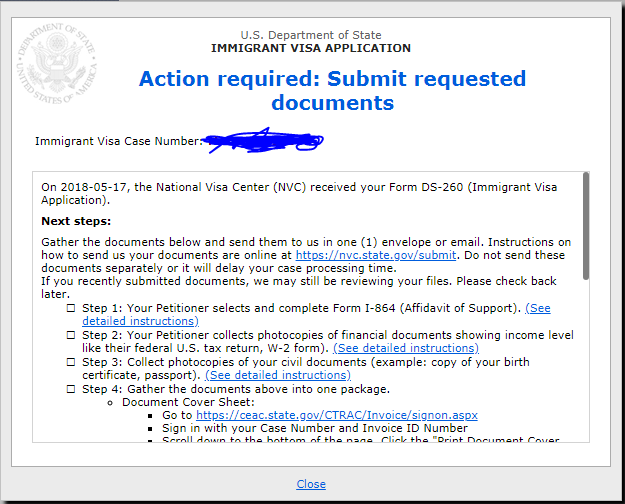
Task: Click the 'On 2018-05-17' received paragraph
Action: tap(299, 193)
